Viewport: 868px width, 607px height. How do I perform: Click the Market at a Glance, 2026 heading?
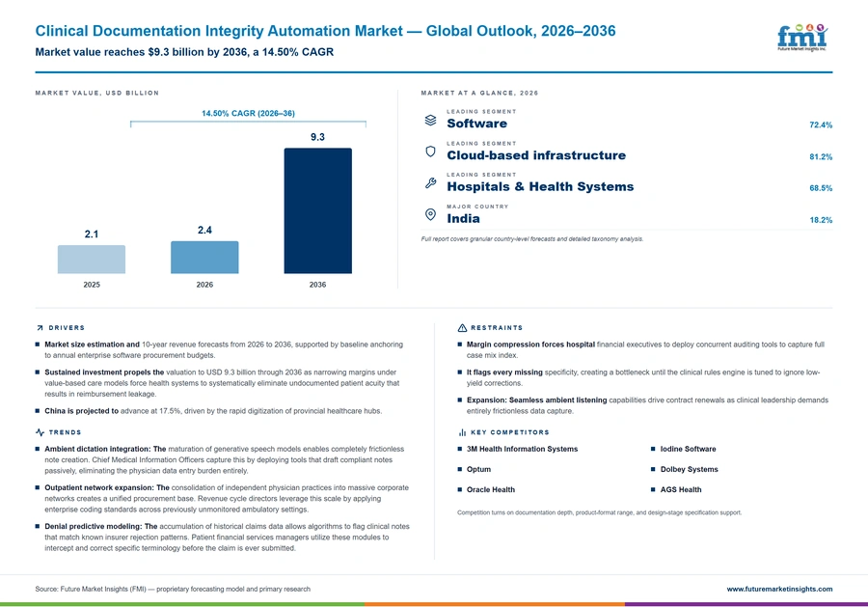(479, 93)
